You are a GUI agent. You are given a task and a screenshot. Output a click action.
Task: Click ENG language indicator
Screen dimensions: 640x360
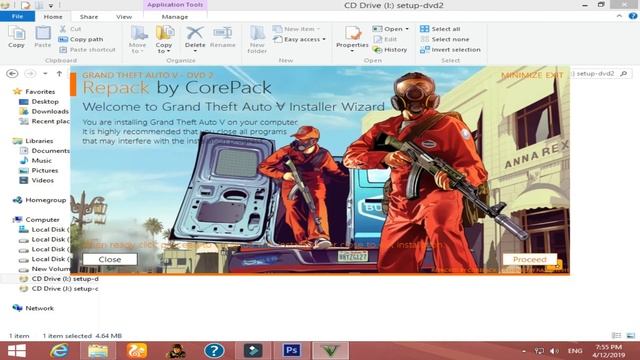575,351
